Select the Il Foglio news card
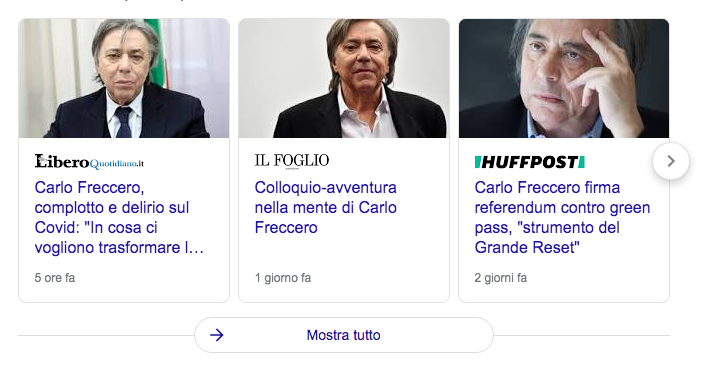Image resolution: width=706 pixels, height=369 pixels. tap(344, 160)
